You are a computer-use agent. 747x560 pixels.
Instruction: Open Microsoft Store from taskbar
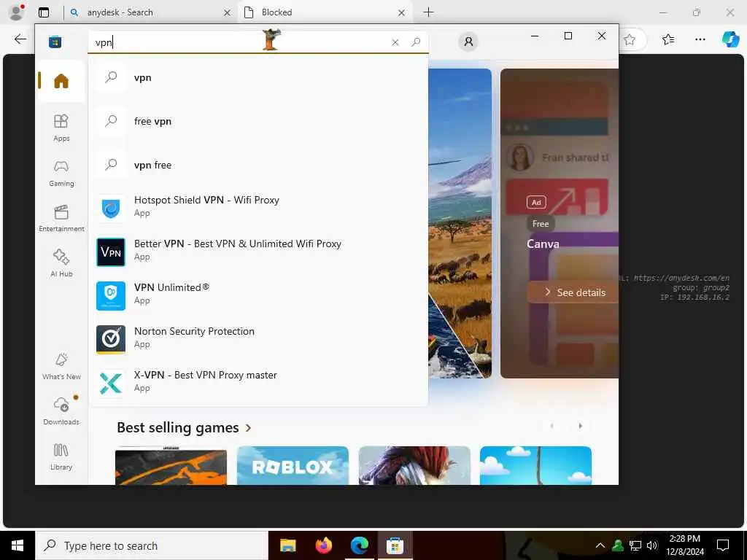tap(395, 545)
